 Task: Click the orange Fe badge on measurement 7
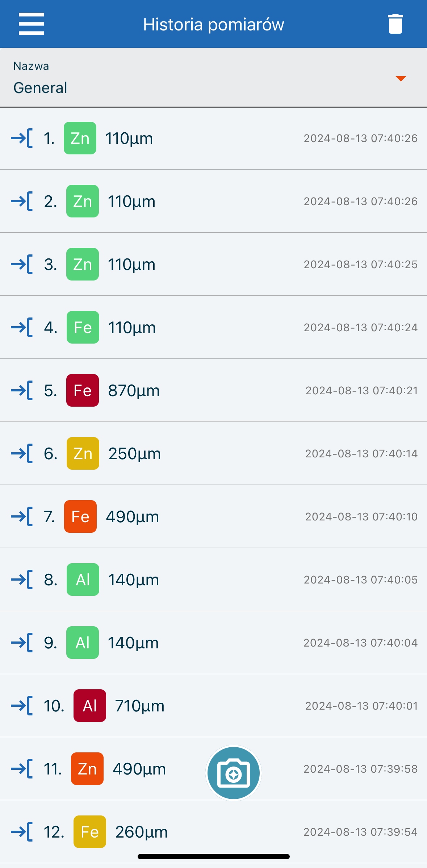click(x=80, y=516)
